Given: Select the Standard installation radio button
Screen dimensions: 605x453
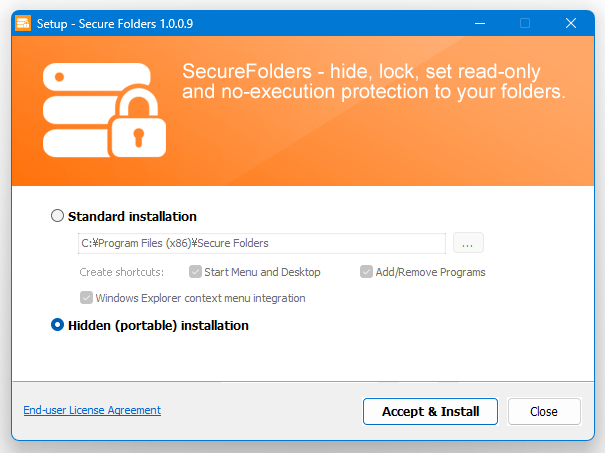Looking at the screenshot, I should click(57, 216).
